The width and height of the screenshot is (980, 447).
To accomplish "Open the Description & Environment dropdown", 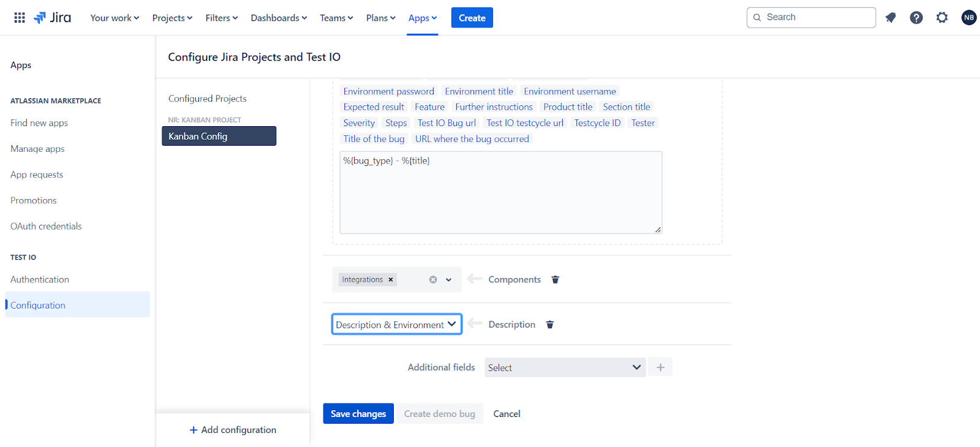I will [397, 325].
